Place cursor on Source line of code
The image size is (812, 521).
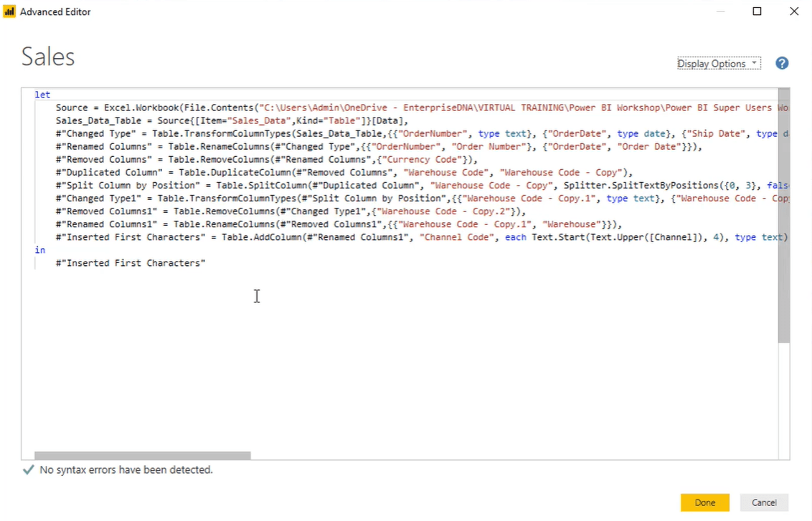tap(417, 107)
